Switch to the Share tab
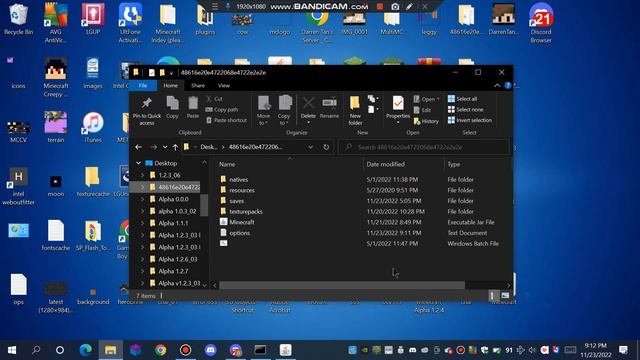This screenshot has width=640, height=360. coord(198,85)
